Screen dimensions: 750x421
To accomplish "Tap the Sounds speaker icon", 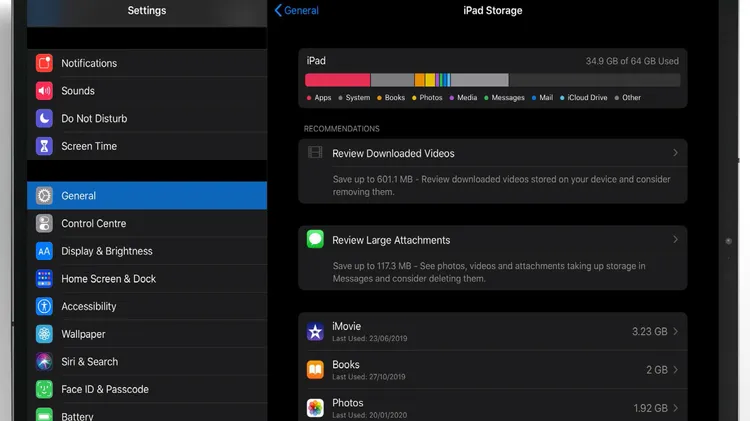I will pyautogui.click(x=44, y=91).
